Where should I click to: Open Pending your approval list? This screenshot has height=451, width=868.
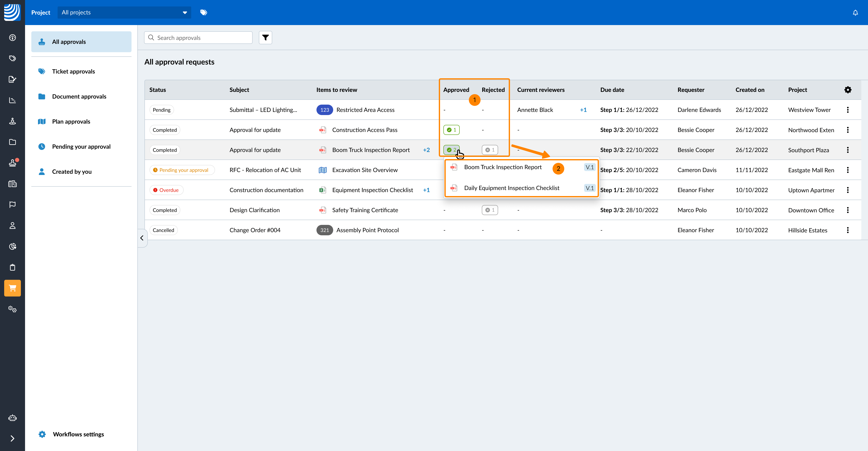click(x=81, y=147)
